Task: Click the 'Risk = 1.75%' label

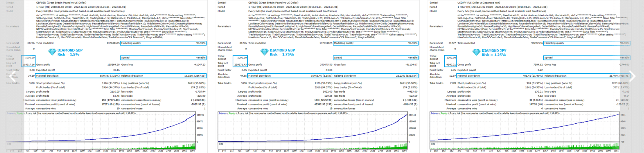Action: [x=282, y=54]
